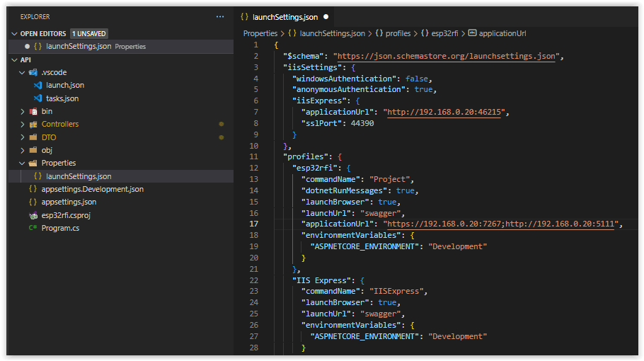
Task: Click the Controllers folder icon
Action: pyautogui.click(x=33, y=124)
